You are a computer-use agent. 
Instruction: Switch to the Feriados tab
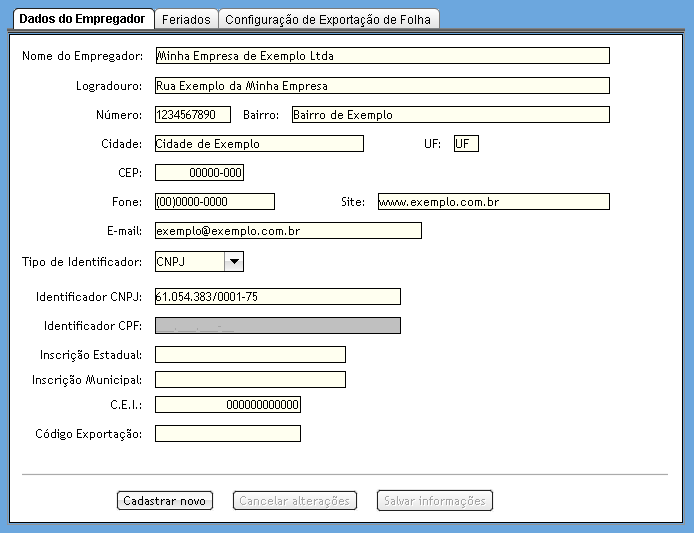point(186,20)
